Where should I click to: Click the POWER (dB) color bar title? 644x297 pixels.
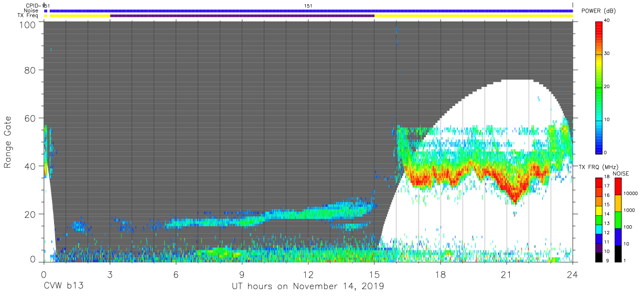coord(598,11)
